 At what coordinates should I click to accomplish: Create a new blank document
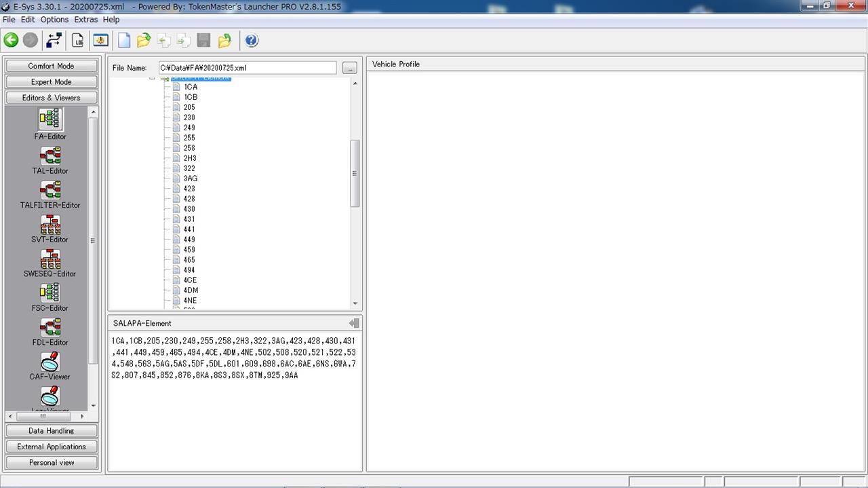[124, 41]
